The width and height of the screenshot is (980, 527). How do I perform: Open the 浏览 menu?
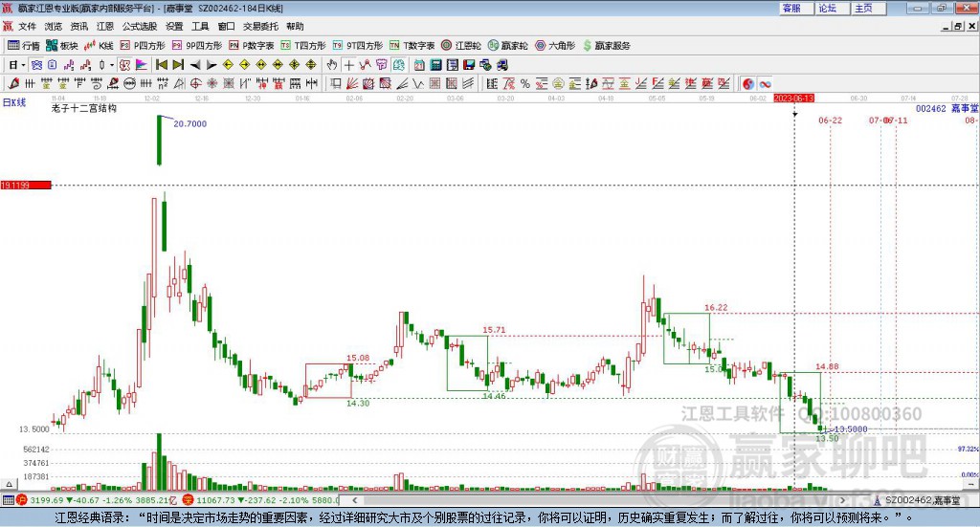[x=54, y=26]
